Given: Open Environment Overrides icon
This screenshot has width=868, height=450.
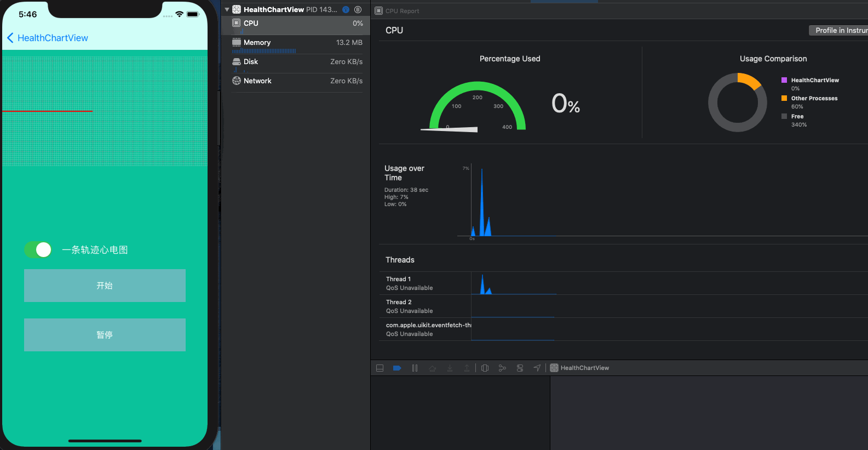Looking at the screenshot, I should click(520, 368).
